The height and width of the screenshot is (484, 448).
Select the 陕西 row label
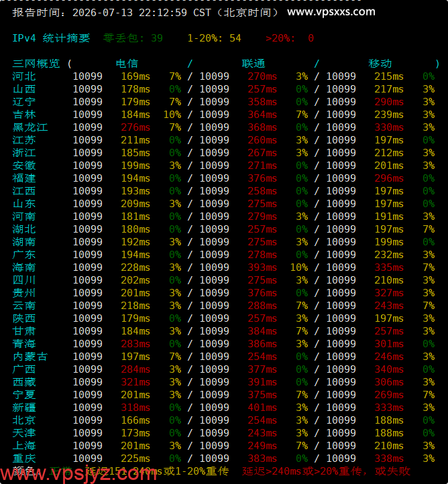pyautogui.click(x=24, y=318)
